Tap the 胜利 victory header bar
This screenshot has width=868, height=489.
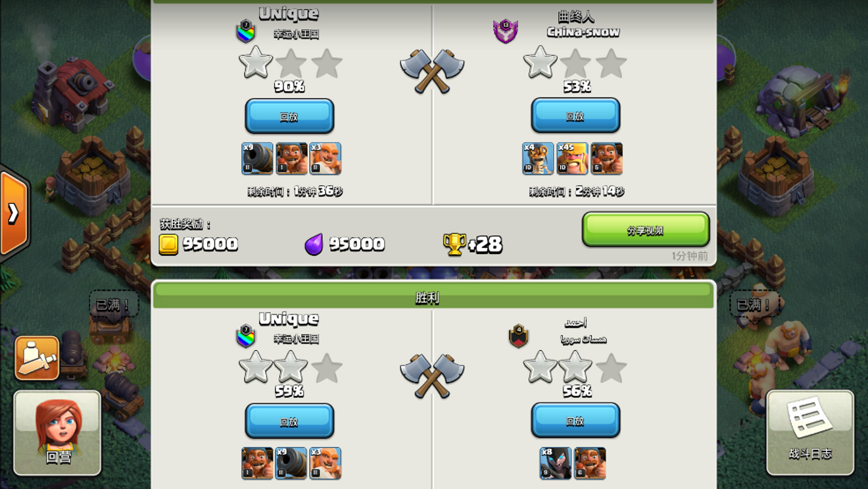[x=433, y=297]
